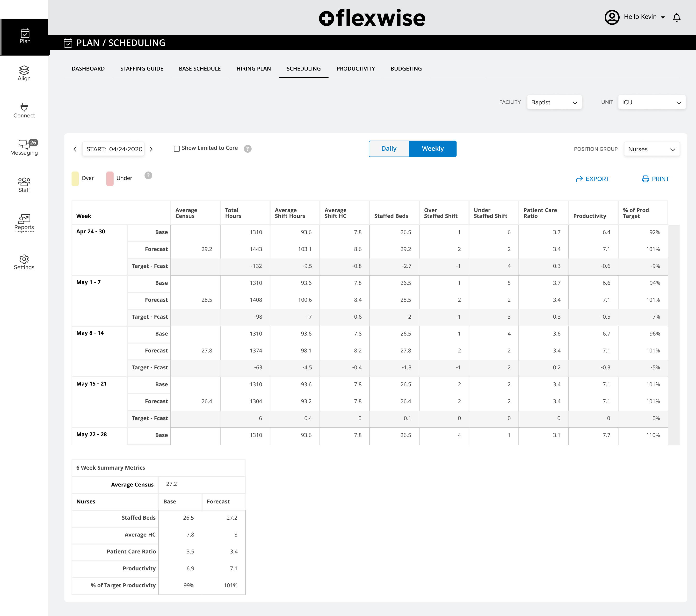Click the Average Census column header
Screen dimensions: 696x616
[x=195, y=213]
